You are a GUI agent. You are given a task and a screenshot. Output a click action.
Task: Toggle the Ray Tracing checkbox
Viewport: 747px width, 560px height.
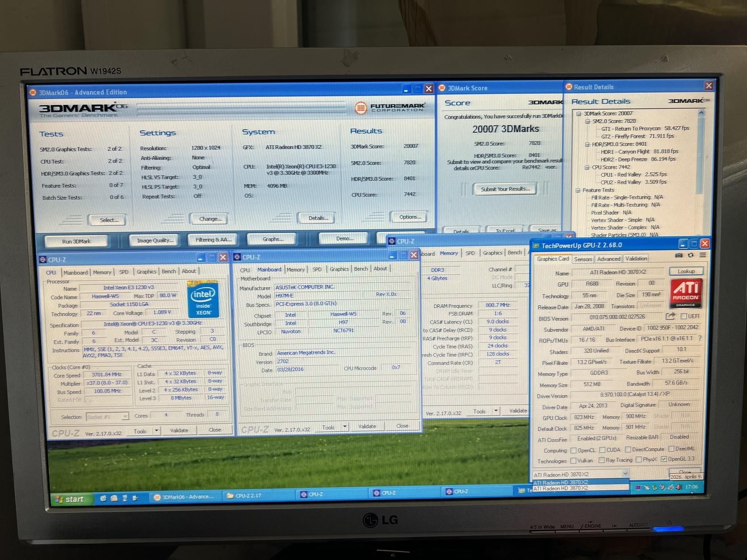click(602, 460)
